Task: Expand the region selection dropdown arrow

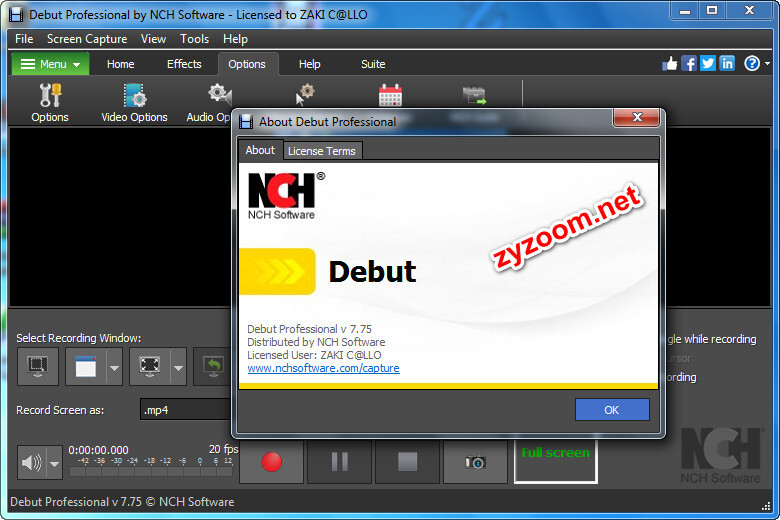Action: pyautogui.click(x=179, y=368)
